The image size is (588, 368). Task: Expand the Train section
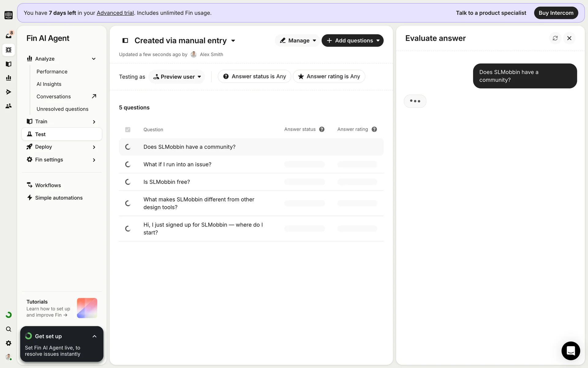coord(94,122)
